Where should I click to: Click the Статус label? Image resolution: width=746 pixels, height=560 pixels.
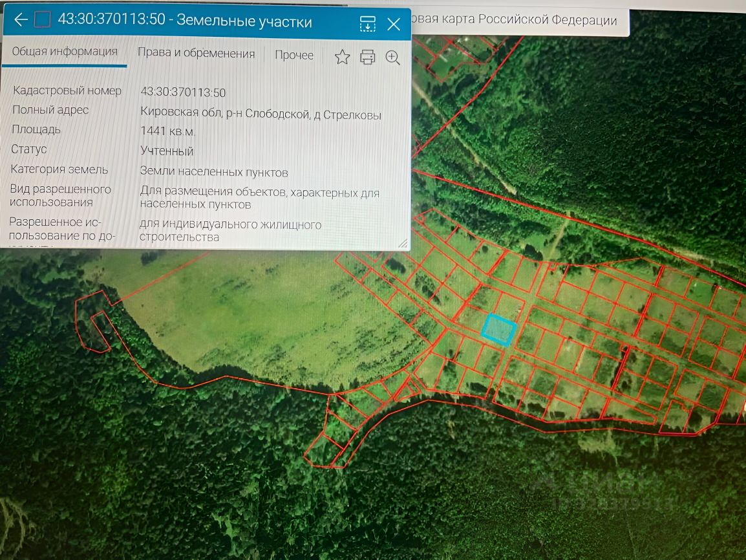[x=29, y=149]
